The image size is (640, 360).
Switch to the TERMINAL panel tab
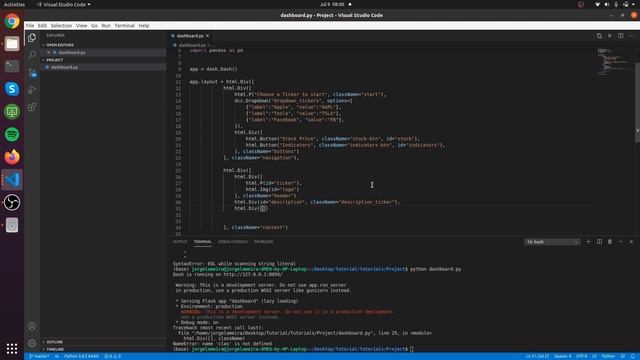(x=202, y=242)
